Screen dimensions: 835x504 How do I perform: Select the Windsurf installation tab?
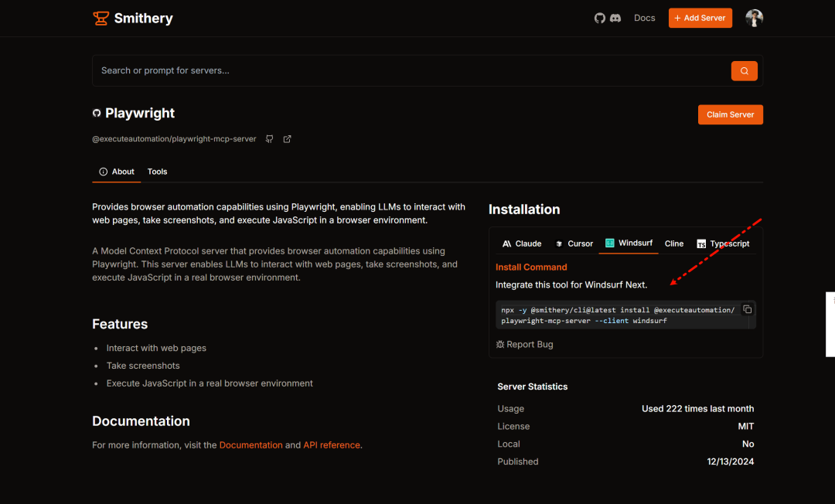coord(629,243)
